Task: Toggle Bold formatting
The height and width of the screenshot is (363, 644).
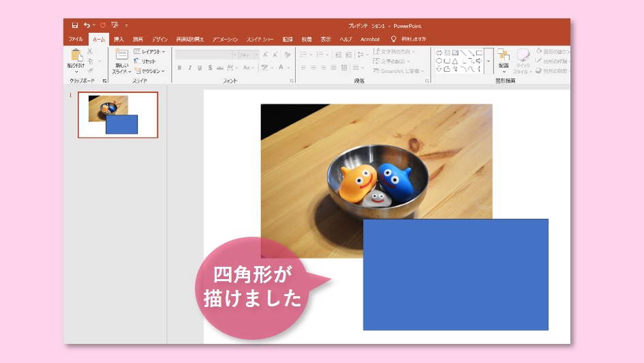Action: click(x=179, y=68)
